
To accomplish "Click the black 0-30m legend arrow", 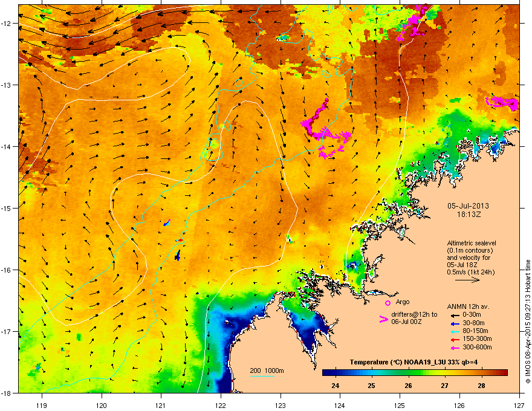I will (x=455, y=316).
